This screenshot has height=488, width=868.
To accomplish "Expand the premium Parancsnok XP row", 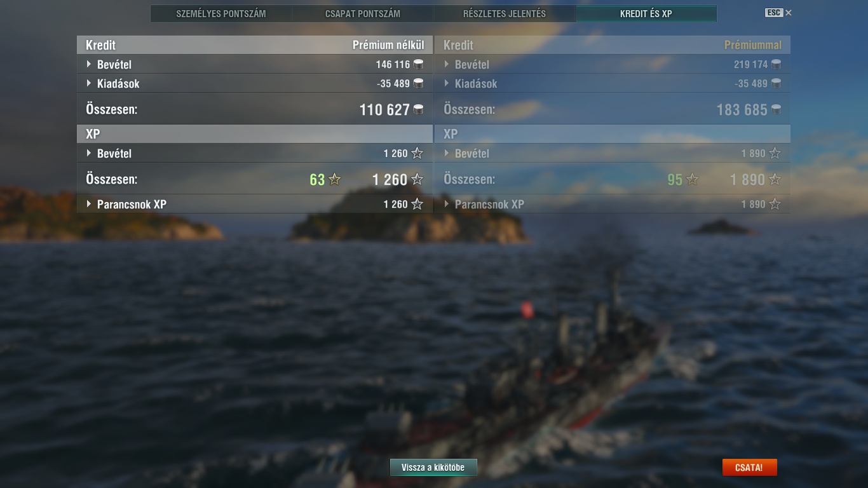I will [613, 204].
